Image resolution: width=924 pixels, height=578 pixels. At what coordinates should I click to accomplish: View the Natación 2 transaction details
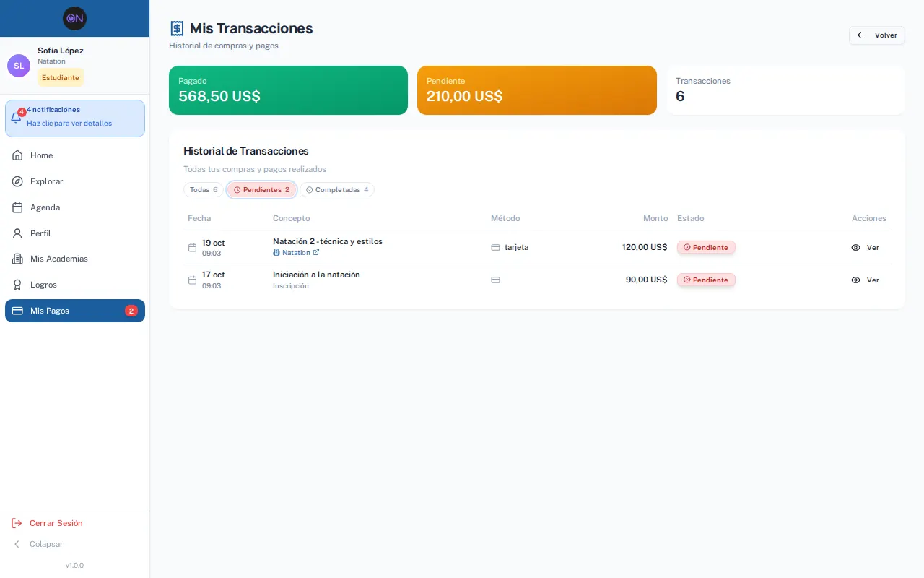(x=865, y=247)
